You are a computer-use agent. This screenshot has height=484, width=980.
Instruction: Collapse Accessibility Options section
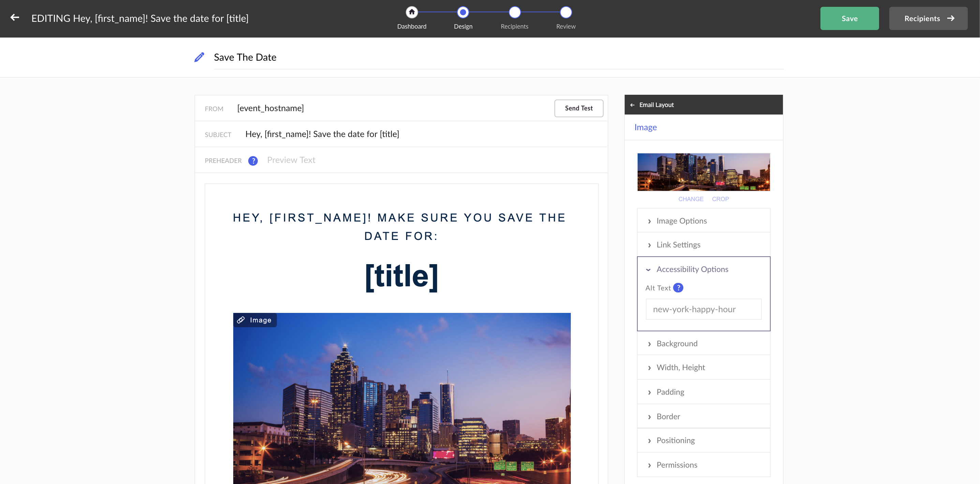(703, 269)
